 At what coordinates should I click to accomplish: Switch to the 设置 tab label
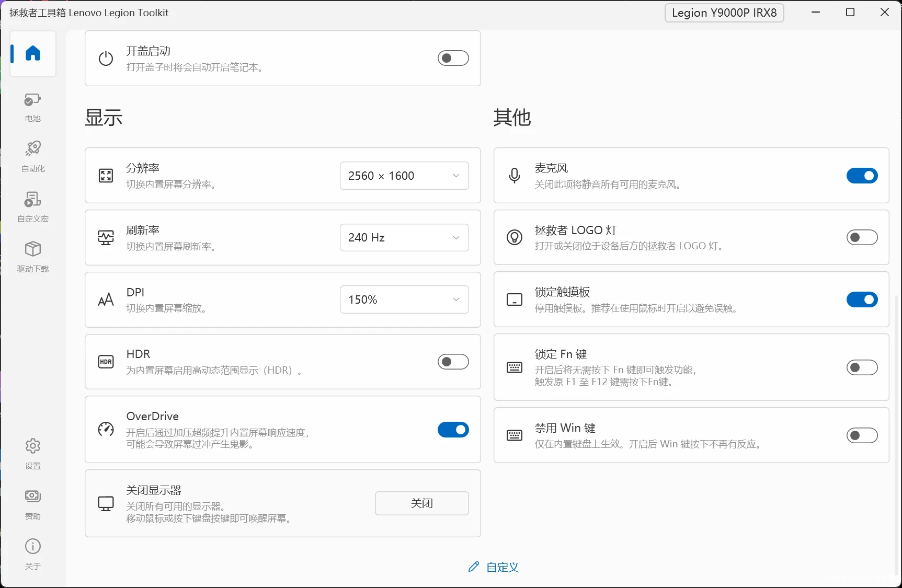(33, 466)
